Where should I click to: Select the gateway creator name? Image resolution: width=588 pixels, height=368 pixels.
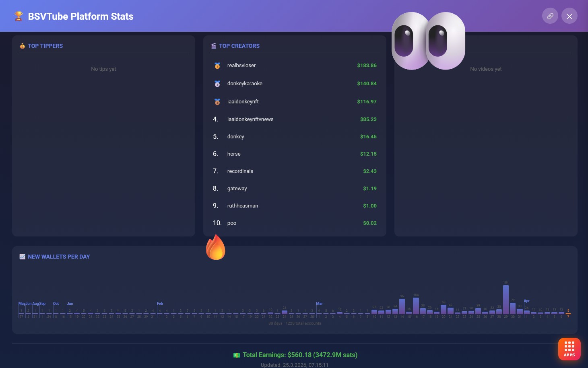point(237,189)
